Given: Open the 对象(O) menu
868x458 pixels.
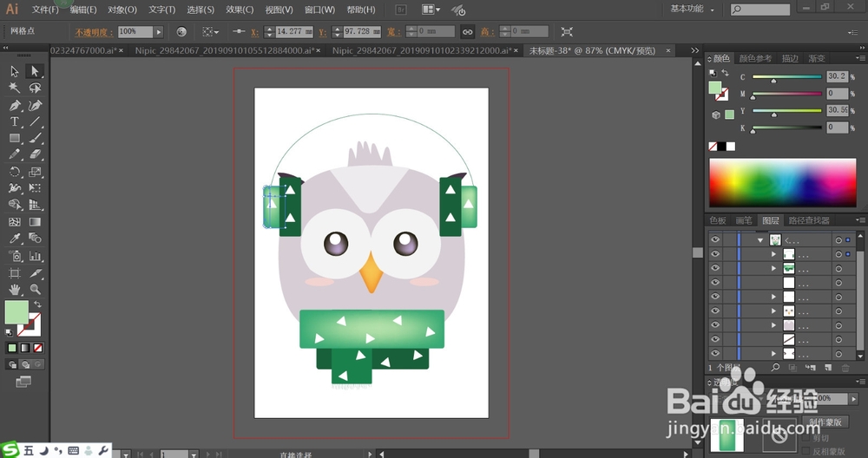Looking at the screenshot, I should [x=122, y=10].
